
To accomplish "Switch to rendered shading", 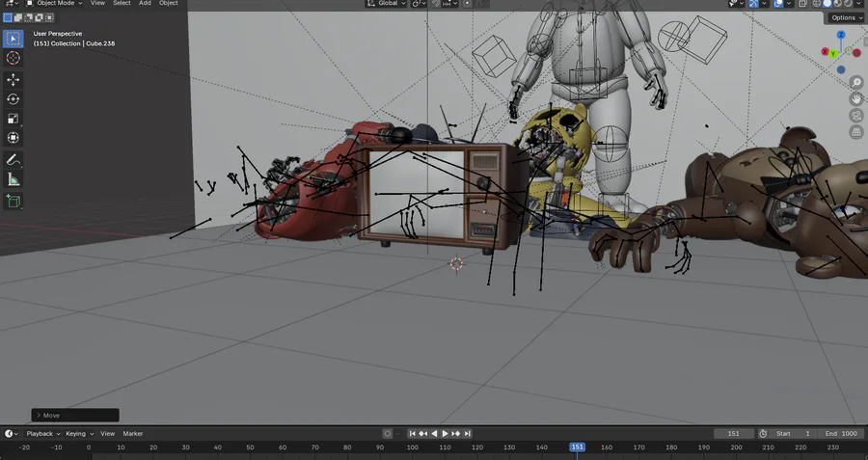I will 848,3.
